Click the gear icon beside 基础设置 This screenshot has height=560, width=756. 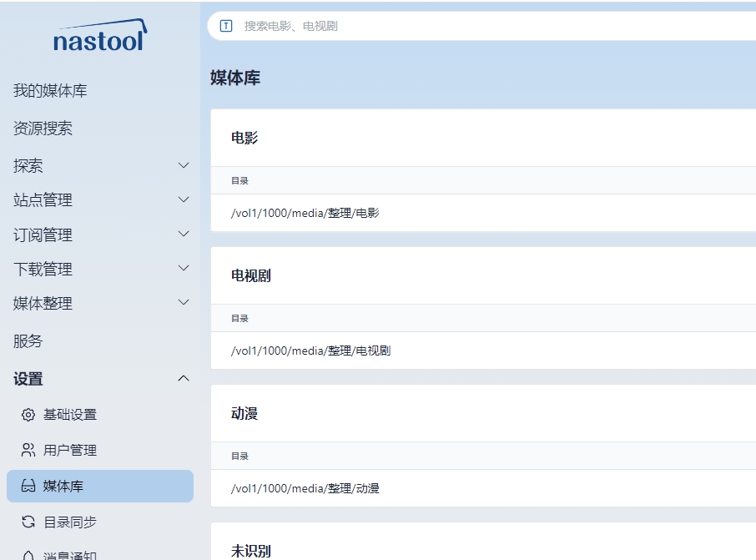[28, 415]
